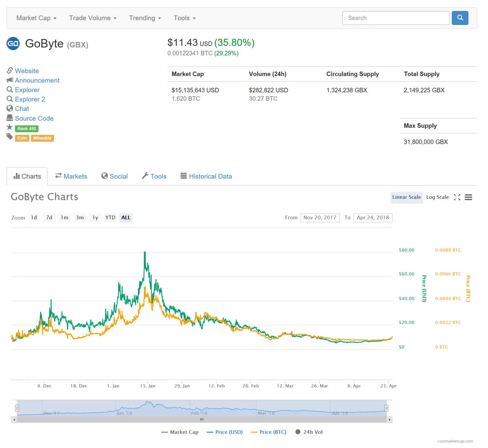Toggle Market Cap series in legend
The width and height of the screenshot is (488, 448).
[x=180, y=432]
